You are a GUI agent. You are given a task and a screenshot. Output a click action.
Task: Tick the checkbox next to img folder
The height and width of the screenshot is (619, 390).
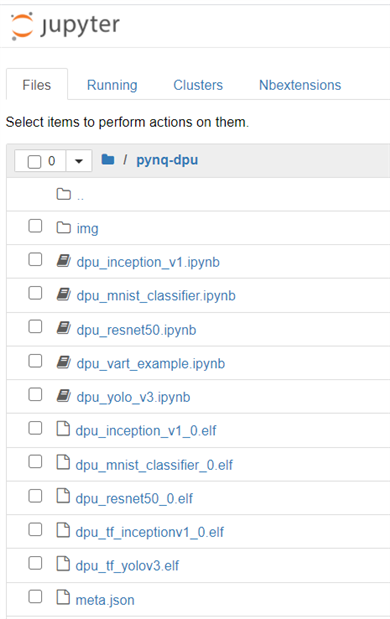click(35, 226)
